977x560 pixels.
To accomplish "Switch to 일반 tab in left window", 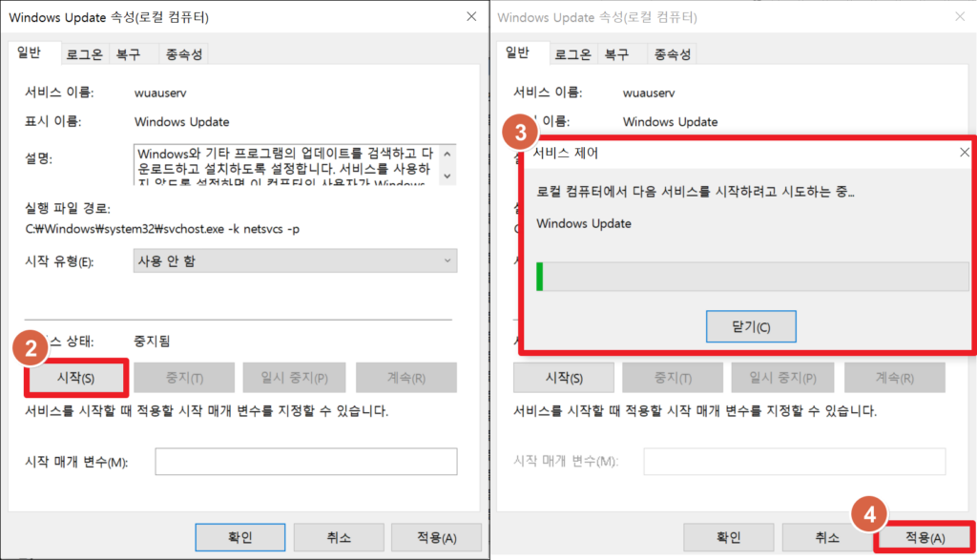I will click(x=30, y=53).
